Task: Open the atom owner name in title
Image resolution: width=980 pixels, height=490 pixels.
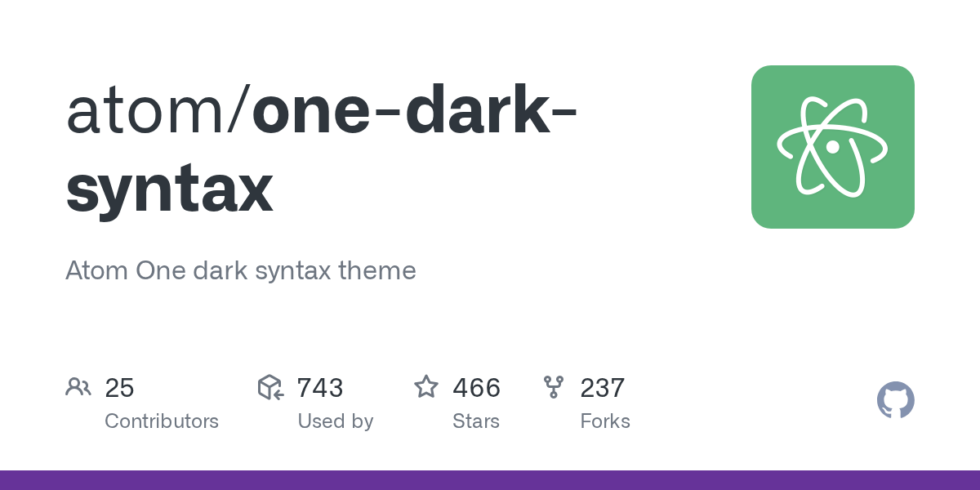Action: tap(147, 112)
